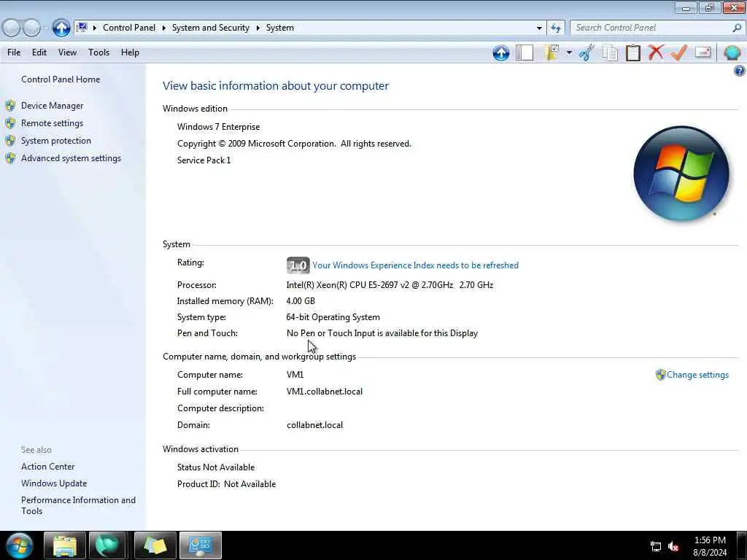Open the Classic Shell settings shell icon
747x560 pixels.
coord(732,52)
